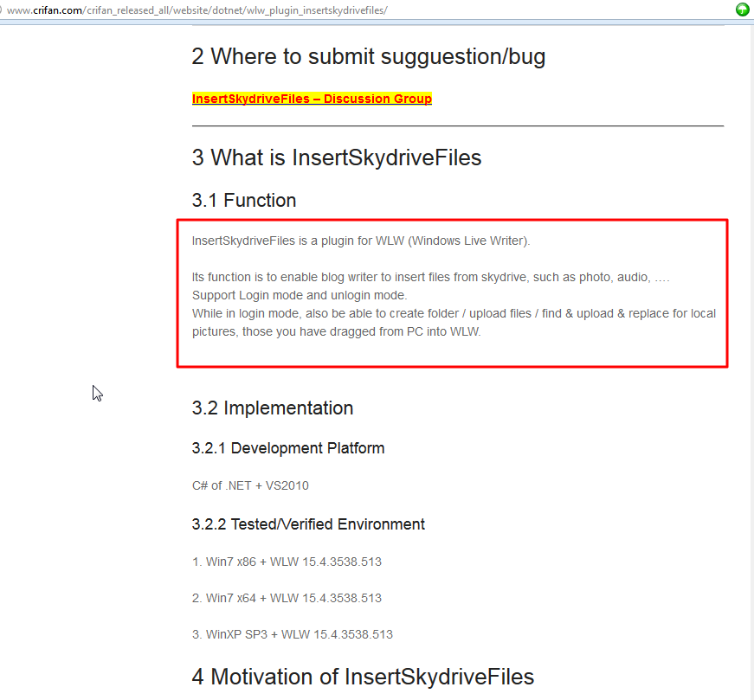The width and height of the screenshot is (754, 700).
Task: Click the green arrow icon in address bar
Action: 743,10
